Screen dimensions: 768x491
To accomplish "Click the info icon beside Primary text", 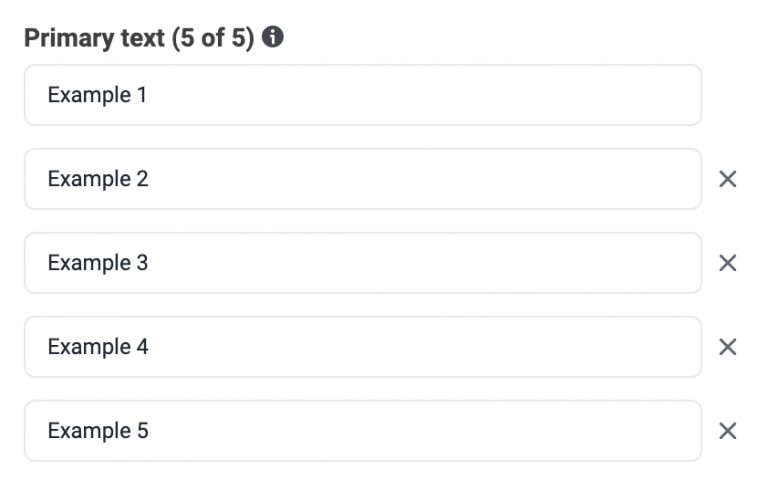I will (x=273, y=39).
